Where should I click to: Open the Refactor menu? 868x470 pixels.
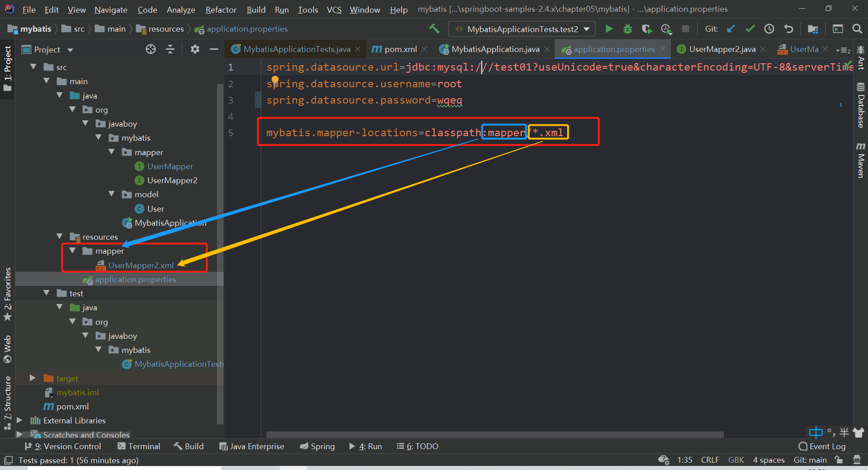221,9
